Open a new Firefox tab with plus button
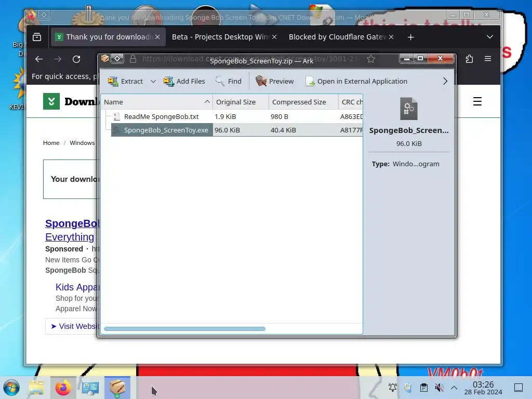The image size is (532, 399). click(x=410, y=37)
